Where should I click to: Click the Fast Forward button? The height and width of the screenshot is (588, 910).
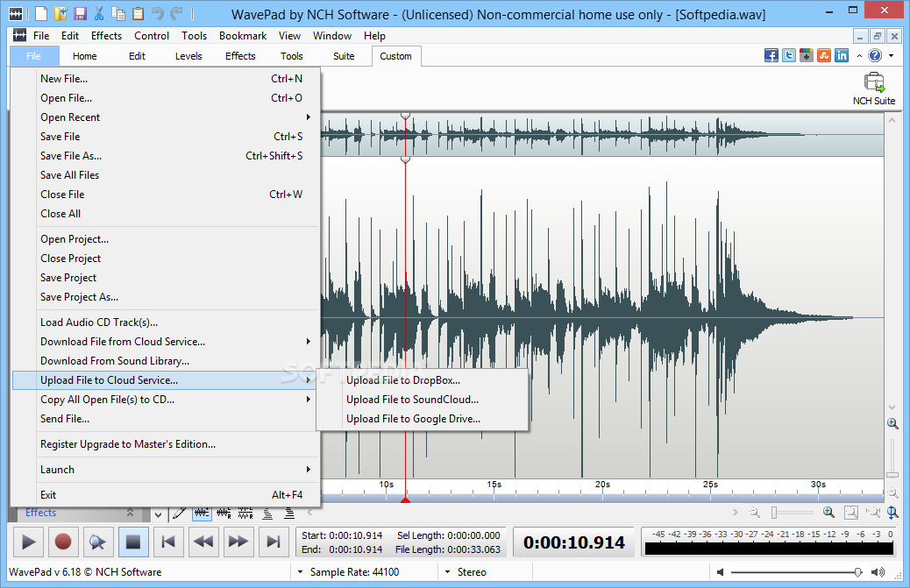238,542
